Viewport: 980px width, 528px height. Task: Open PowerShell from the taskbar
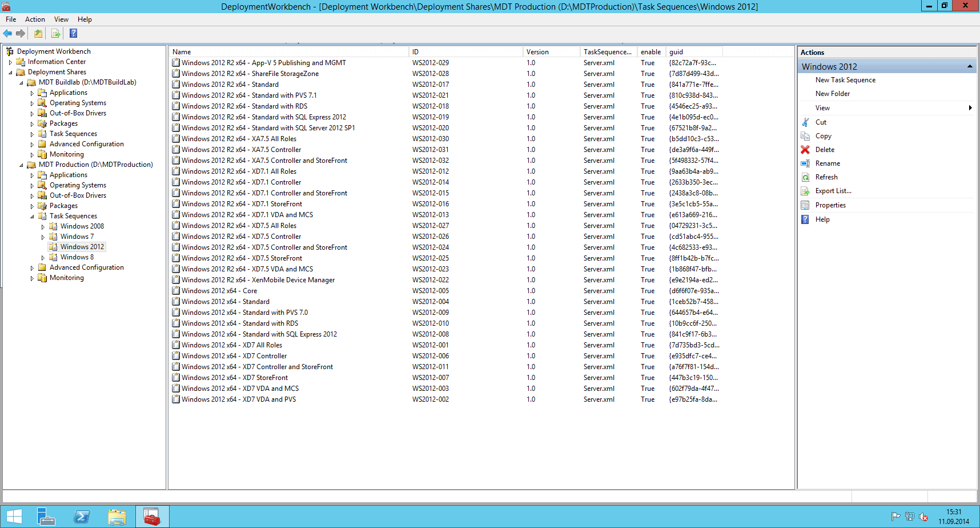[x=82, y=517]
